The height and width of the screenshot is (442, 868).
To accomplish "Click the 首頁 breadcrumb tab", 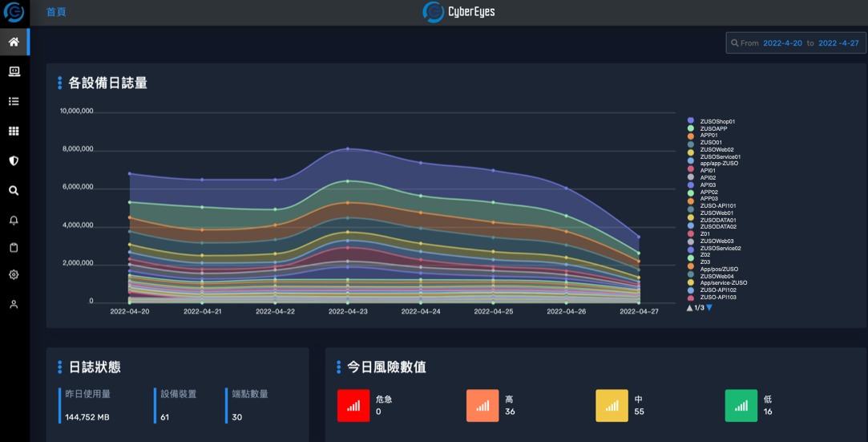I will click(x=56, y=12).
